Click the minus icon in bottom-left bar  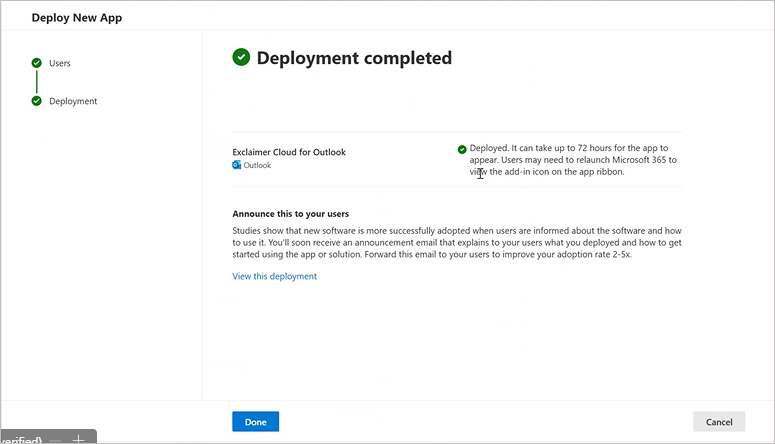(56, 438)
